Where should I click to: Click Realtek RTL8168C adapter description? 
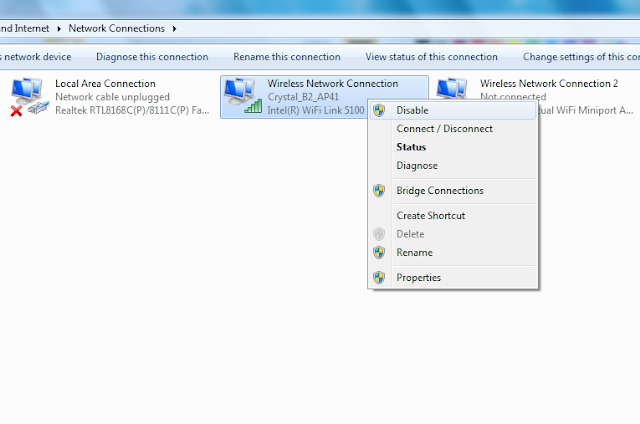point(132,110)
